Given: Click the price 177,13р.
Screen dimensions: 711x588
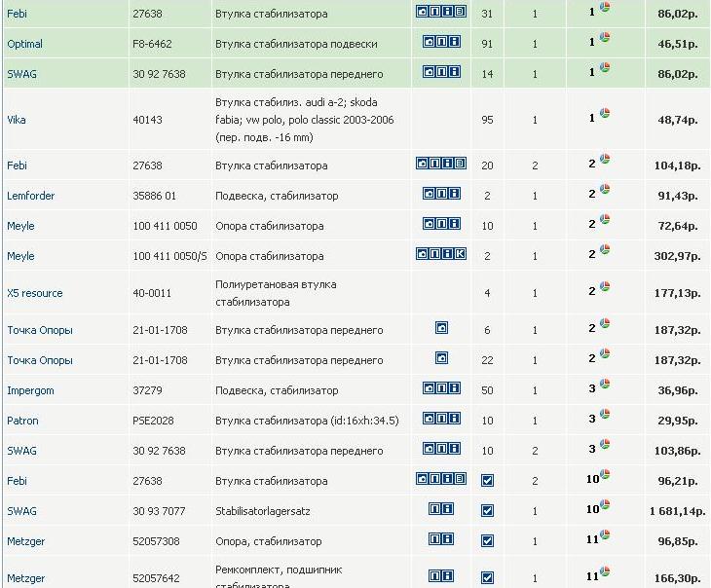Looking at the screenshot, I should click(x=678, y=293).
